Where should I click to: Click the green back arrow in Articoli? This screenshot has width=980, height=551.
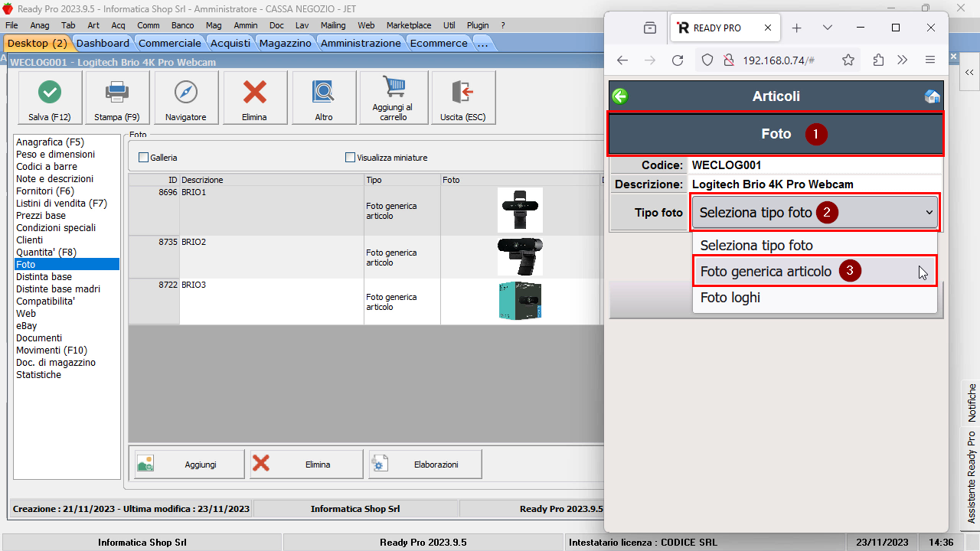620,96
